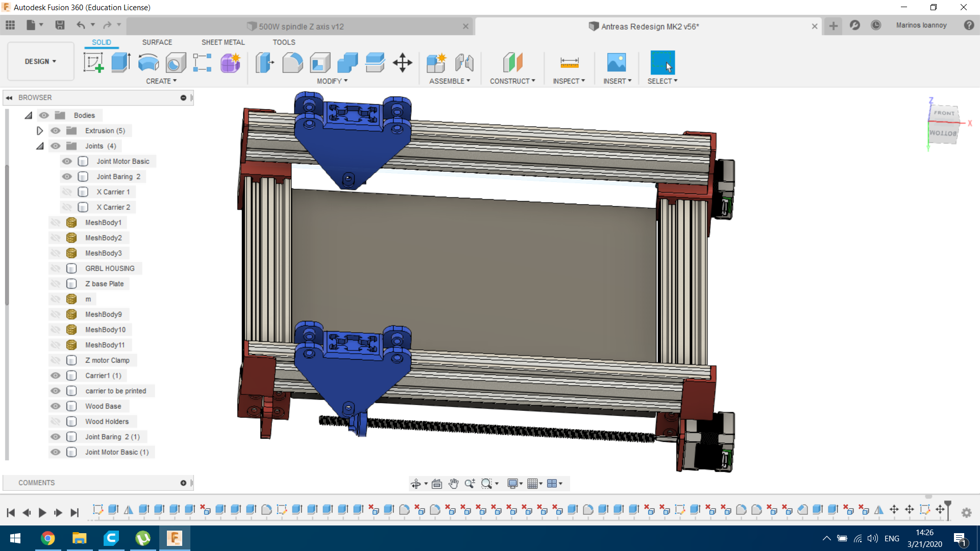Show the X Carrier 1 body
This screenshot has width=980, height=551.
coord(67,192)
